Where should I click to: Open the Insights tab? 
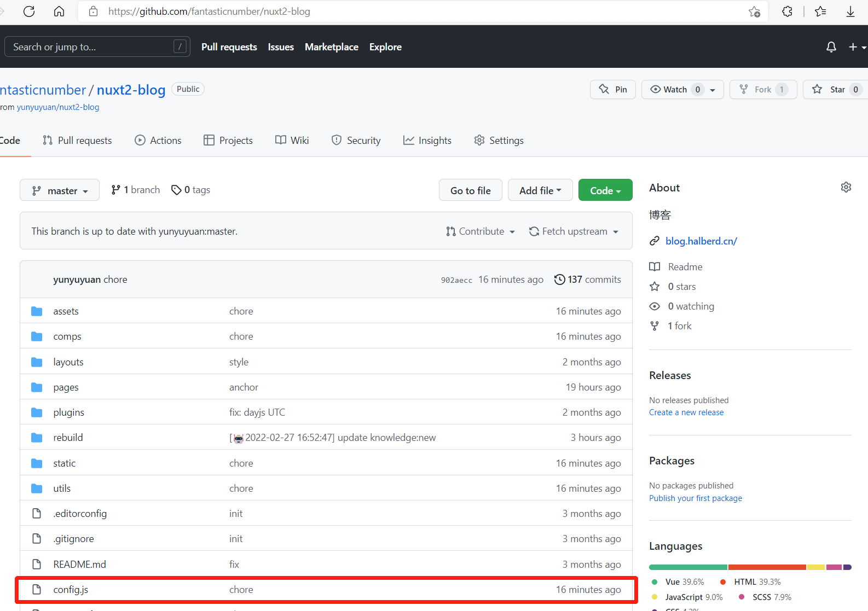point(427,141)
